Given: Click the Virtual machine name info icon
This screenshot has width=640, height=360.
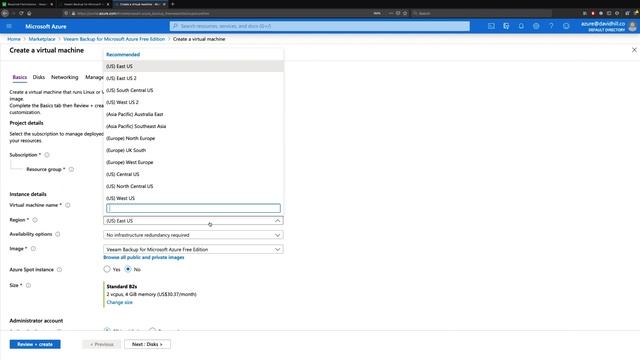Looking at the screenshot, I should [68, 205].
